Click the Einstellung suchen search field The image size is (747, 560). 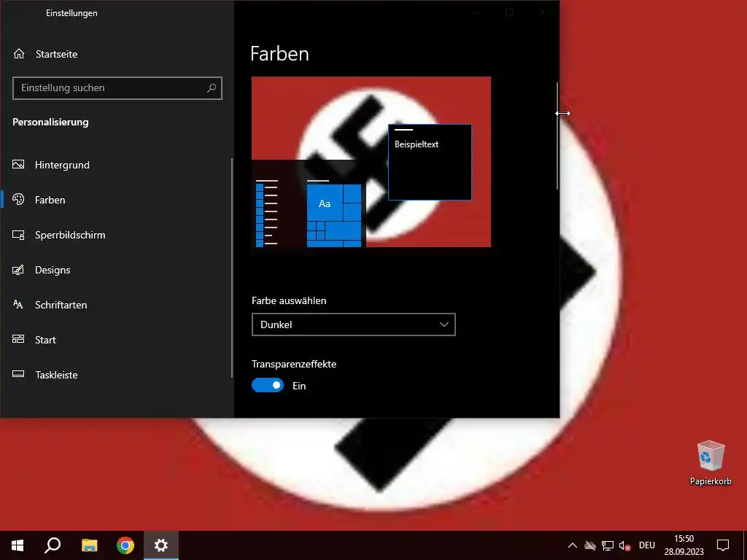click(117, 88)
